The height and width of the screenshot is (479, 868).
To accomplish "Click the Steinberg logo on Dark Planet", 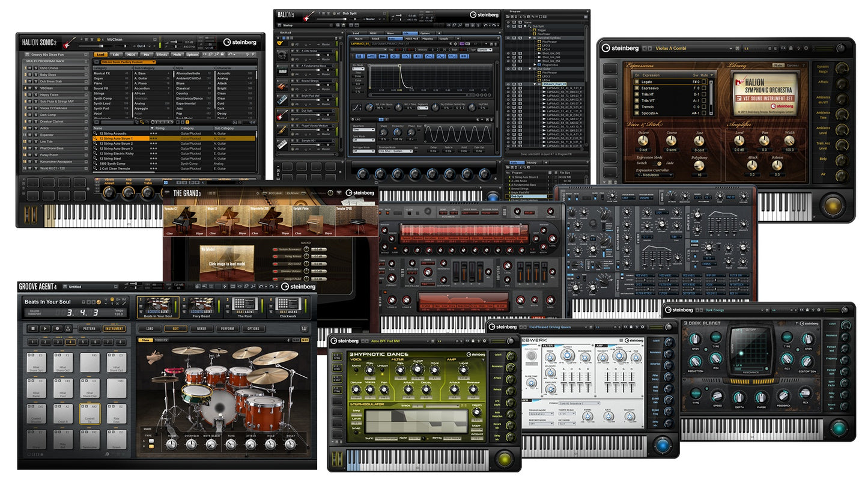I will coord(809,323).
